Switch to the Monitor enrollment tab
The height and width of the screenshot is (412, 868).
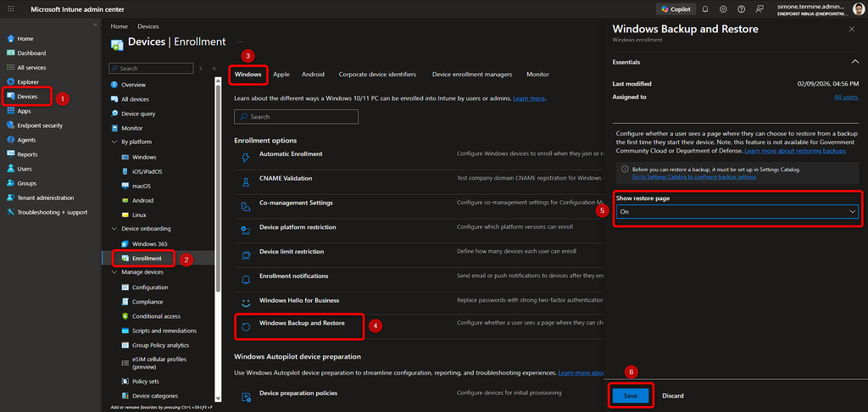[x=537, y=75]
